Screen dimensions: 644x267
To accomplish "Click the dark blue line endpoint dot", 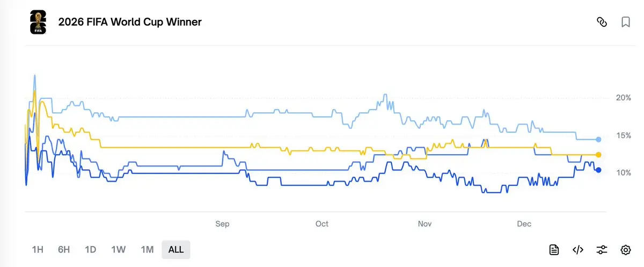I will (x=598, y=170).
